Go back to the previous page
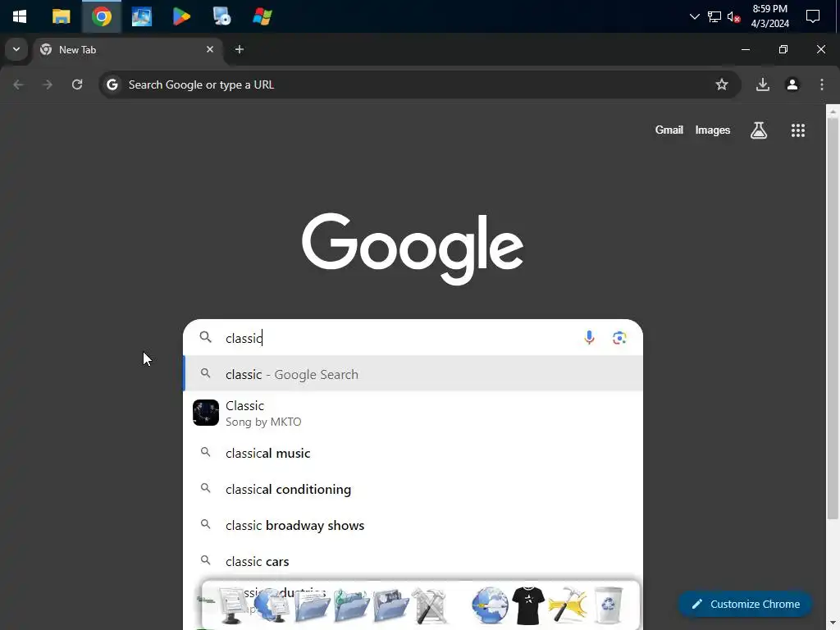840x630 pixels. point(18,84)
